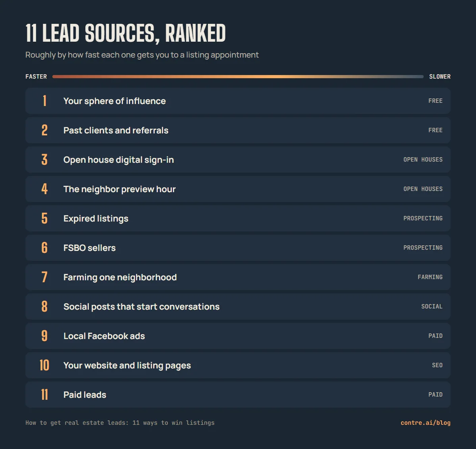Click OPEN HOUSES tag on digital sign-in row
476x449 pixels.
[x=423, y=160]
